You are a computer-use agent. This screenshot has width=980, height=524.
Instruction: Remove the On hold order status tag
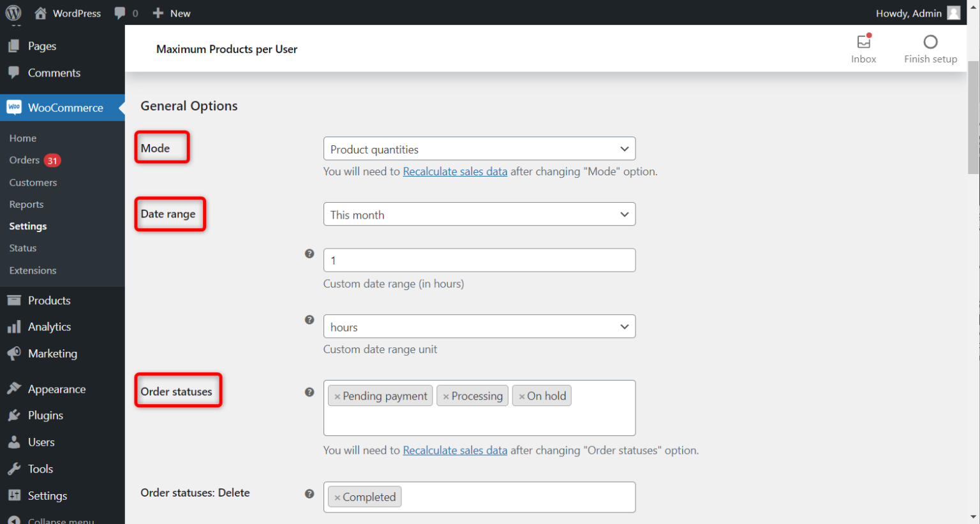pos(523,395)
